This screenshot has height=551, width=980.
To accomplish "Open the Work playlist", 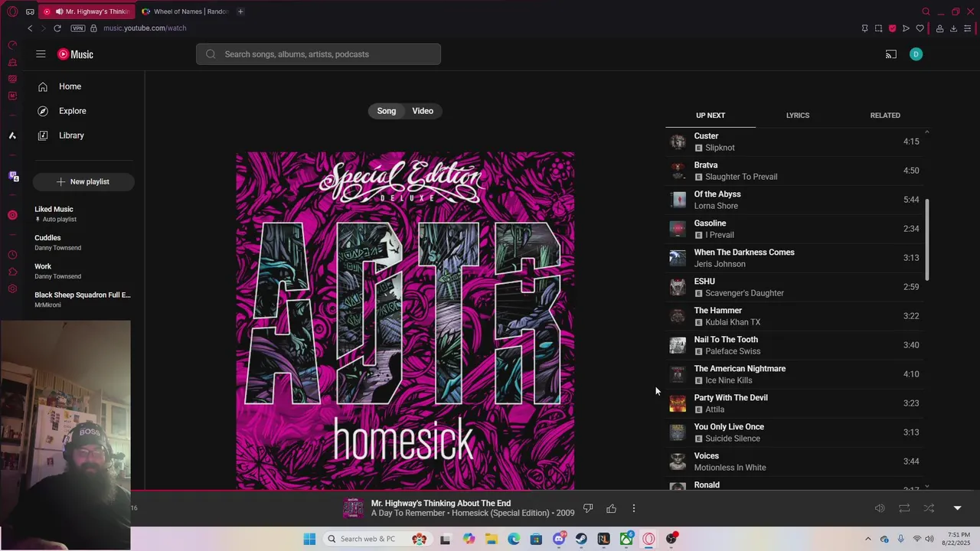I will 83,271.
